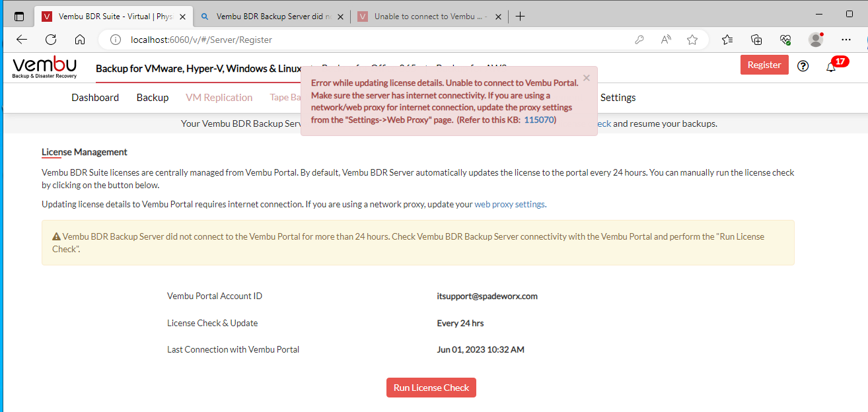Click the Vembu logo

pos(45,68)
